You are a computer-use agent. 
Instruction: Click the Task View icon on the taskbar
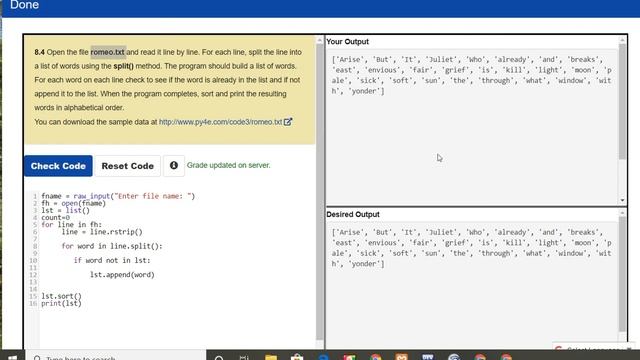pyautogui.click(x=244, y=358)
